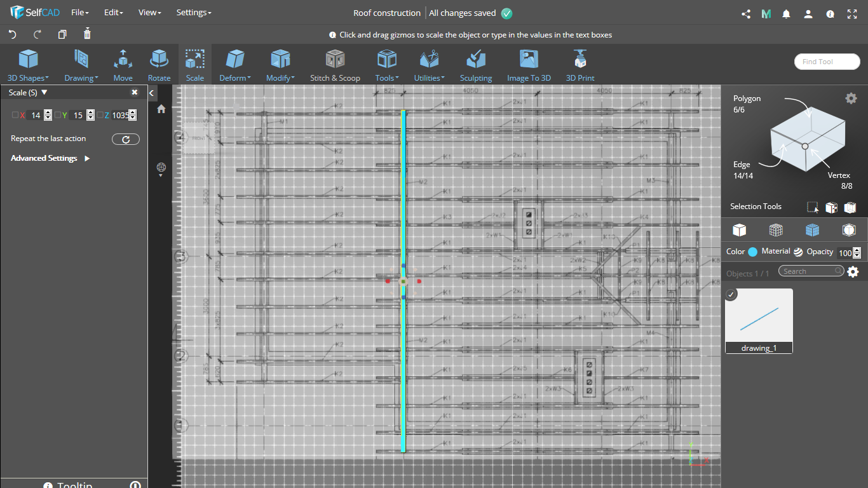Open the Settings menu
Image resolution: width=868 pixels, height=488 pixels.
point(194,13)
